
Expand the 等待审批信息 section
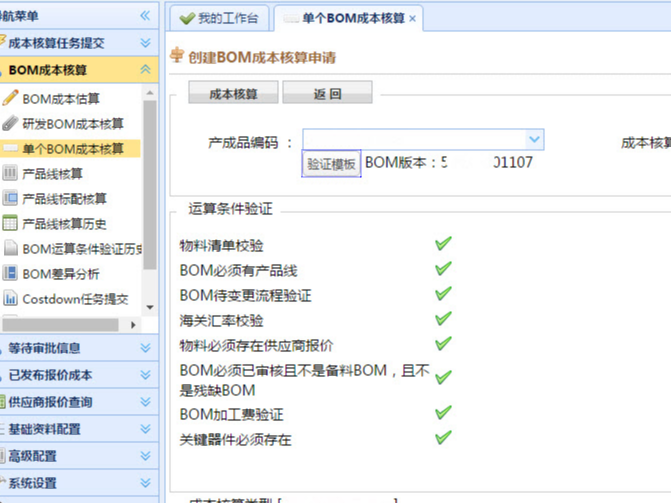coord(145,348)
